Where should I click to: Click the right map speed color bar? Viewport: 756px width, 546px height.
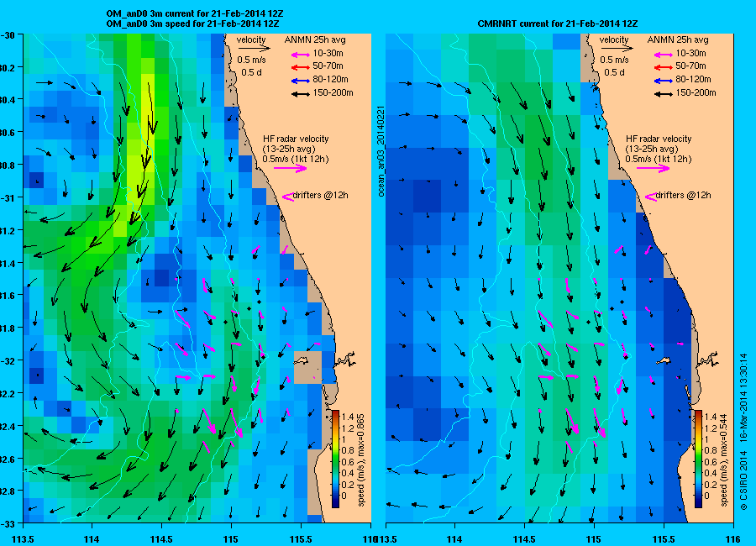698,459
